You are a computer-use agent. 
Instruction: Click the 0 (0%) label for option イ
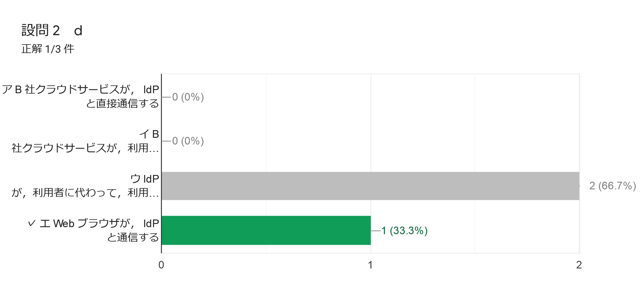tap(188, 141)
